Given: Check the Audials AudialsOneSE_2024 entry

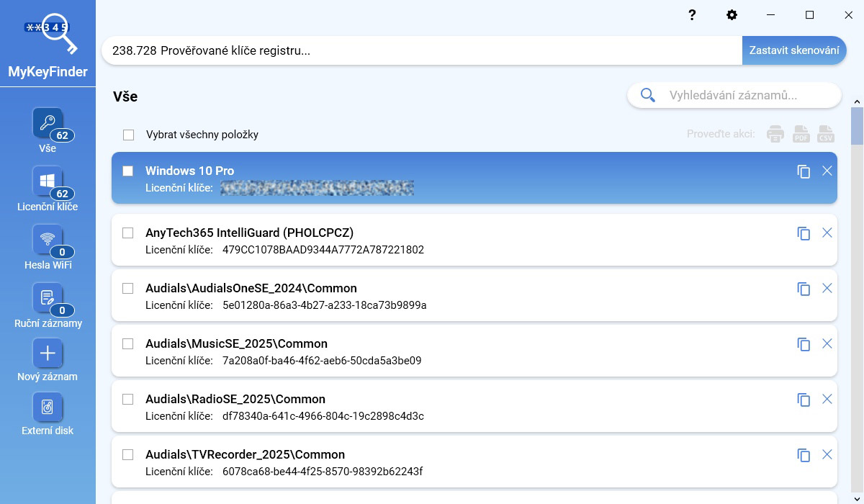Looking at the screenshot, I should 127,288.
